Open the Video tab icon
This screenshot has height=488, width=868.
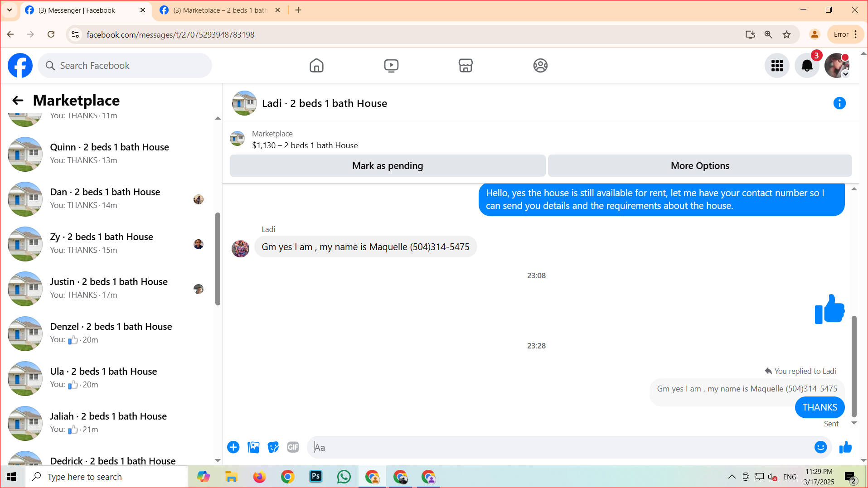391,66
